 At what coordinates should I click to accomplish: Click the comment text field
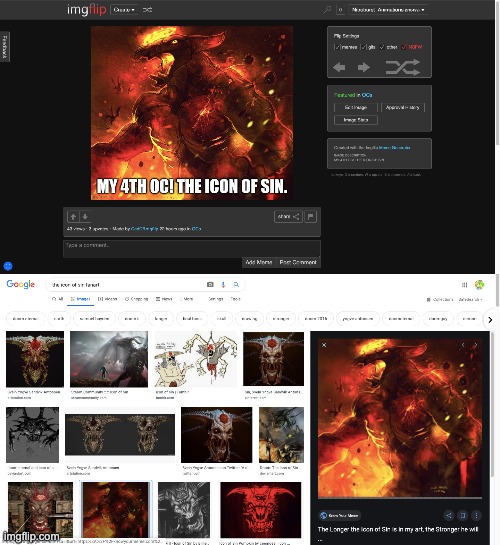[192, 249]
